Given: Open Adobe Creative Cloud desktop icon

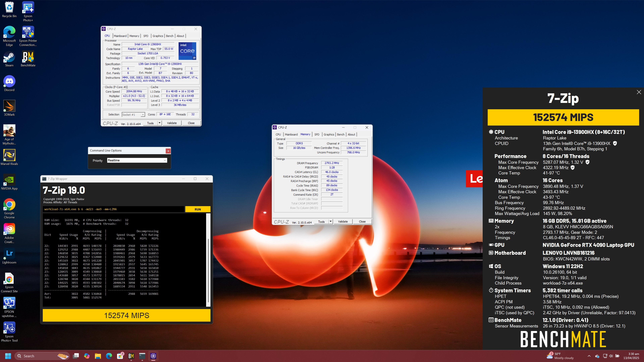Looking at the screenshot, I should pyautogui.click(x=9, y=233).
